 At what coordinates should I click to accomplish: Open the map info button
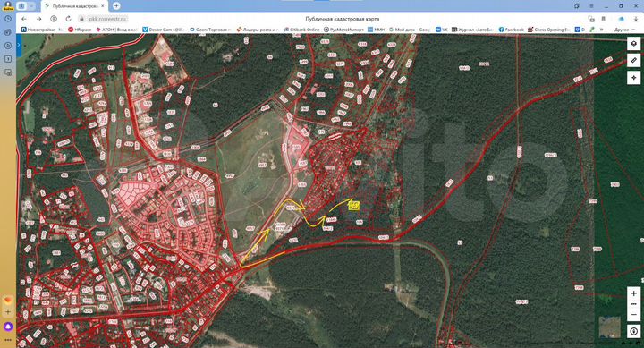(x=634, y=331)
